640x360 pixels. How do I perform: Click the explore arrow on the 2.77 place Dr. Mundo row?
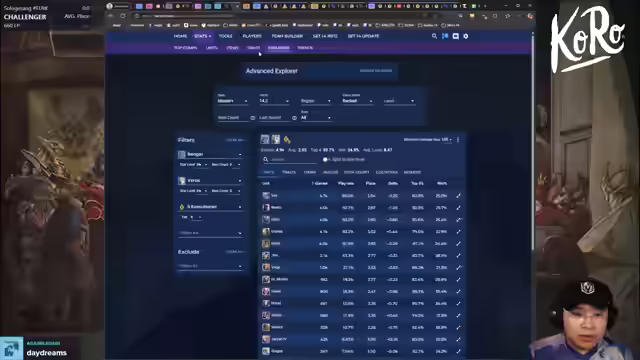pos(458,280)
